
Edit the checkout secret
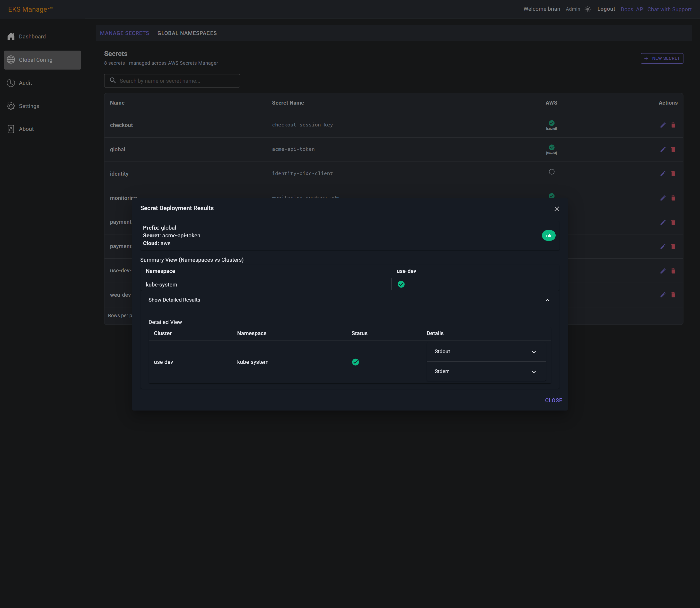[x=663, y=125]
